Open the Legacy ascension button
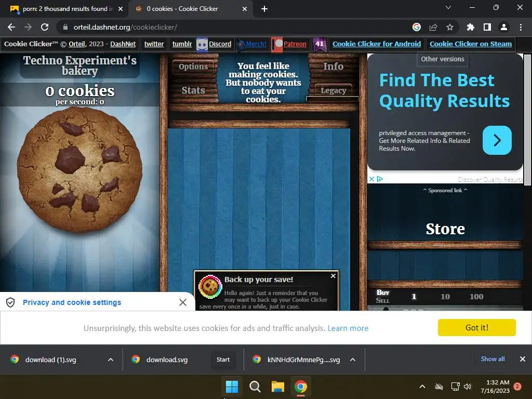 pos(333,90)
